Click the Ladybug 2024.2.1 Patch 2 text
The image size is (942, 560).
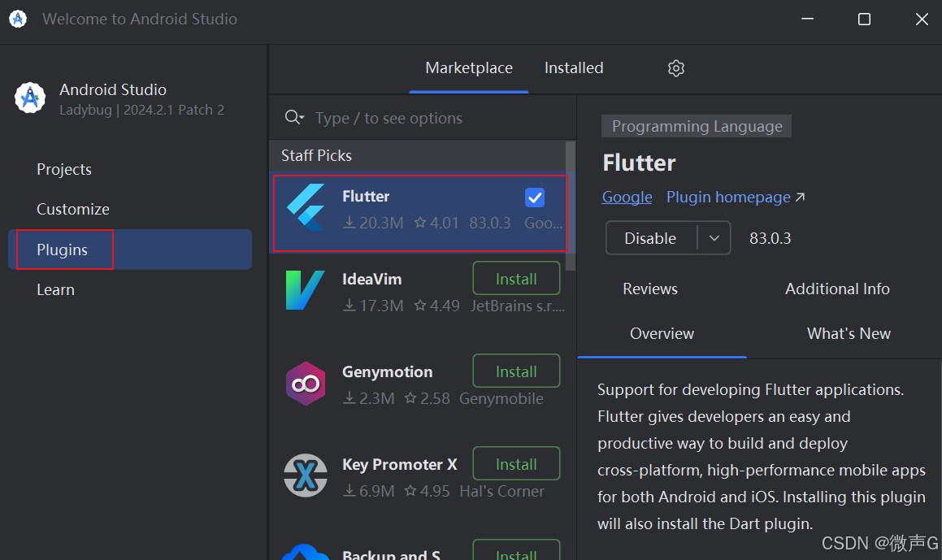141,110
